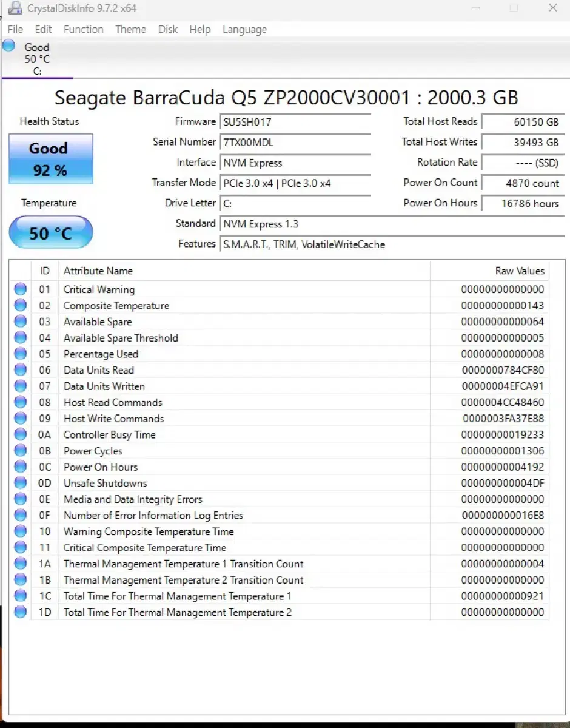Click status orb beside Percentage Used row
The image size is (570, 728).
[x=21, y=354]
